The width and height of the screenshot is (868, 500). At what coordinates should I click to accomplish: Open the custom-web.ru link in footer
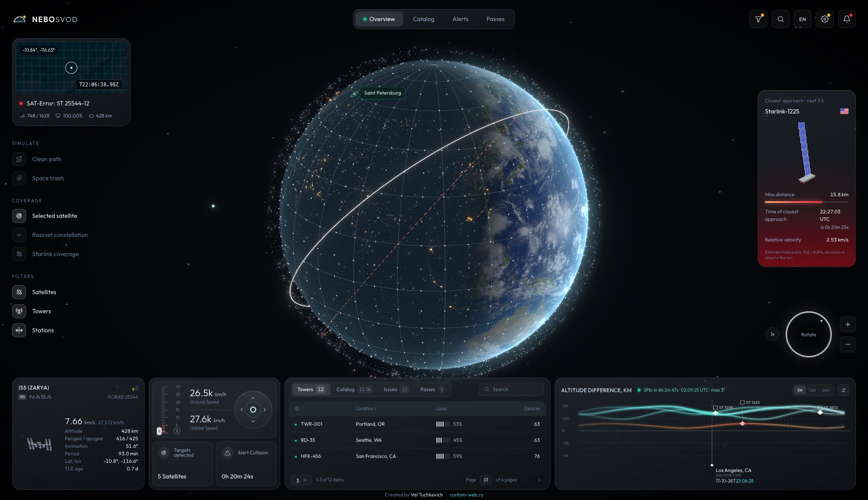pos(466,494)
